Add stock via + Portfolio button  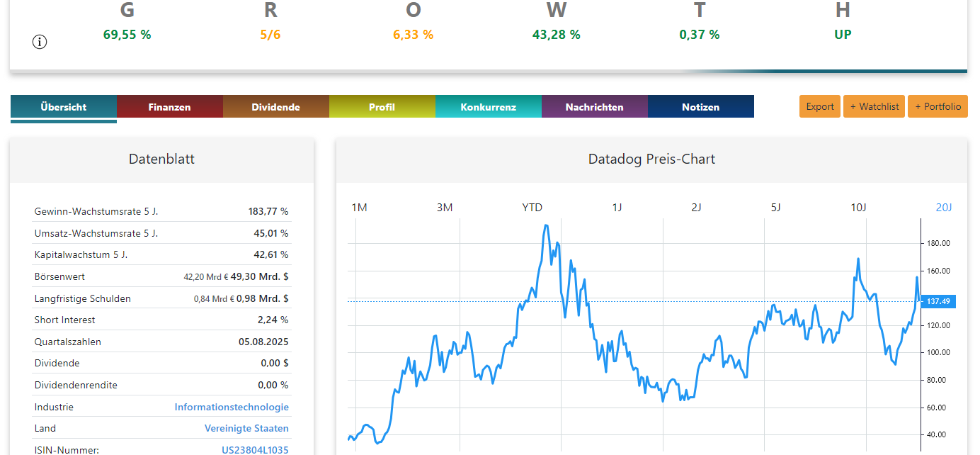938,106
